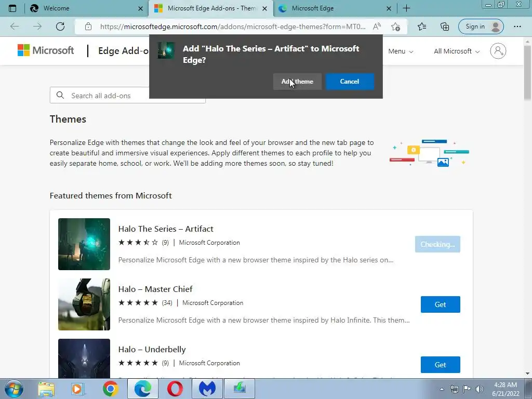Click the Sign in button
Viewport: 532px width, 399px height.
pyautogui.click(x=481, y=26)
